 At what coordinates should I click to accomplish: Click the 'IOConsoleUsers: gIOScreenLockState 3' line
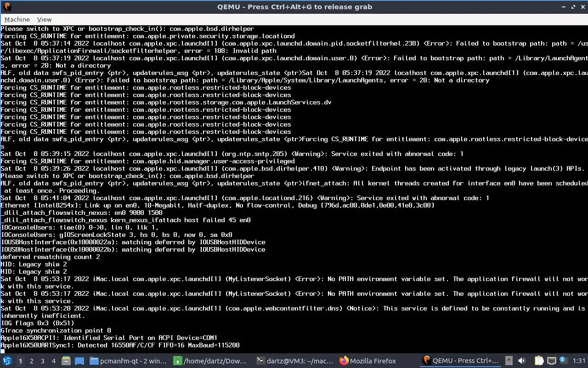click(x=117, y=235)
